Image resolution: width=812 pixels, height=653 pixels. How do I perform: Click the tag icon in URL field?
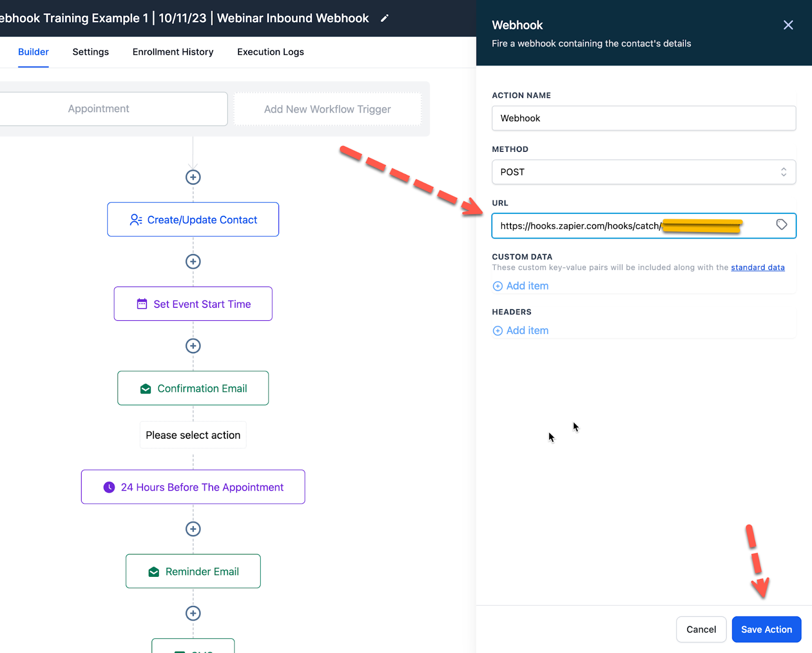click(782, 224)
